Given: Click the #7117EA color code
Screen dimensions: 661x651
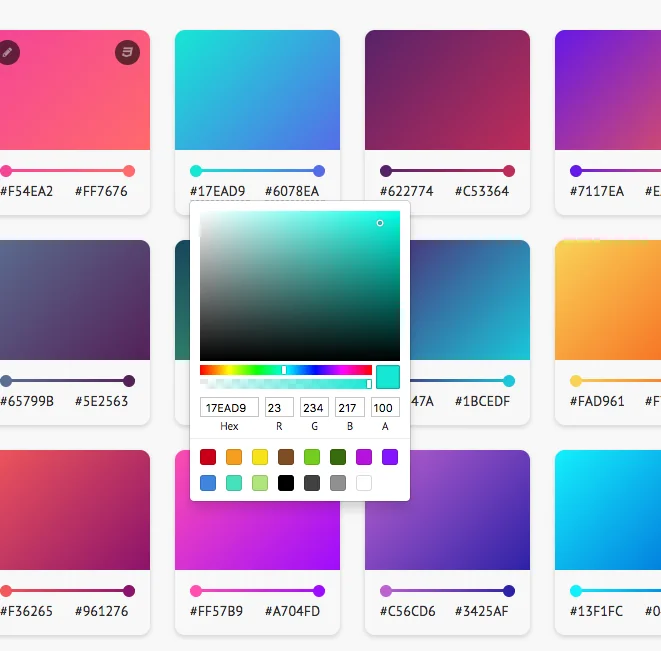Looking at the screenshot, I should pyautogui.click(x=597, y=191).
